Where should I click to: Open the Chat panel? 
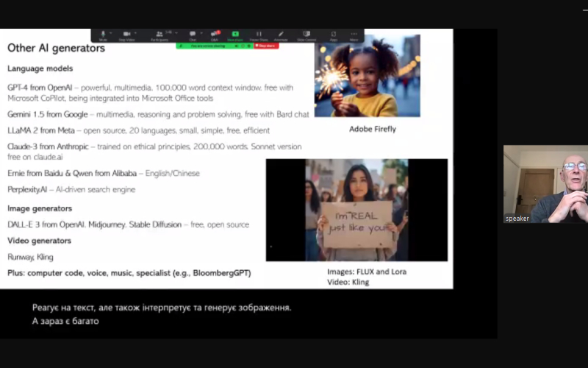[193, 35]
